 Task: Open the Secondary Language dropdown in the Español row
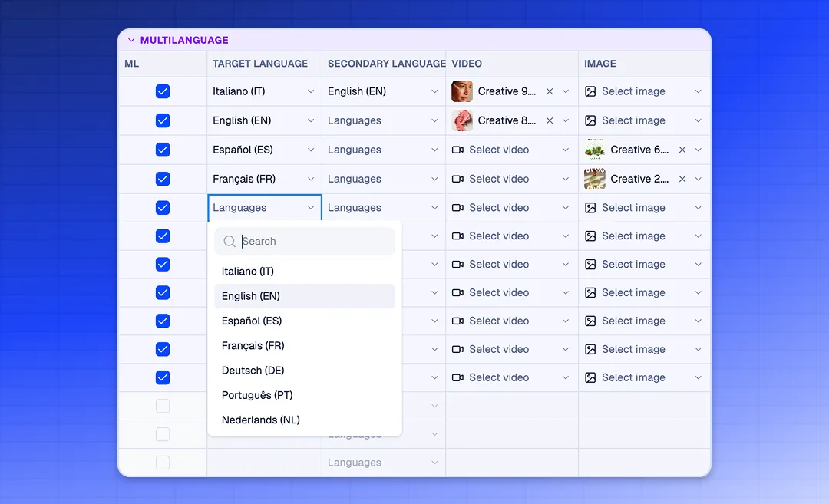click(383, 150)
